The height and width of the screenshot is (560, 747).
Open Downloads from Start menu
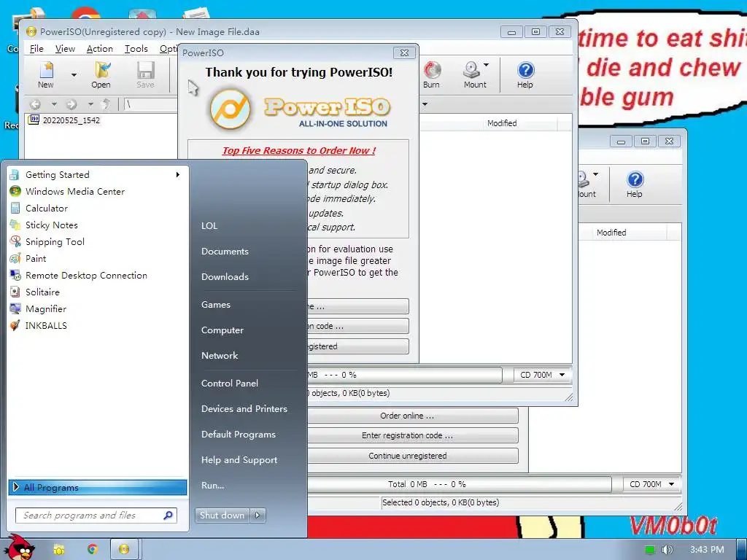point(225,276)
